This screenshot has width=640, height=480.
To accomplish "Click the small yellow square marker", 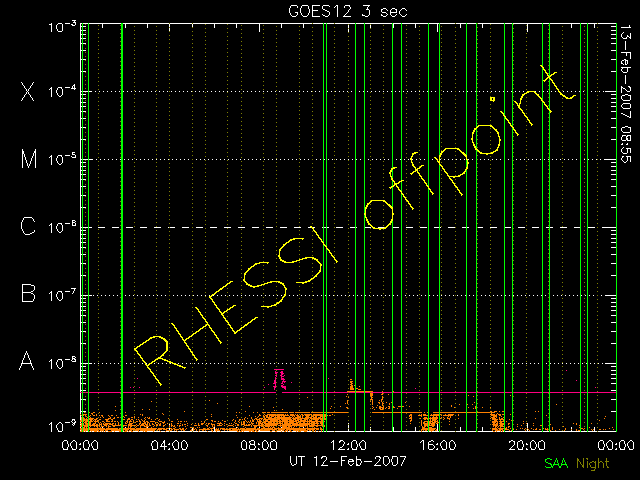I will click(x=493, y=99).
